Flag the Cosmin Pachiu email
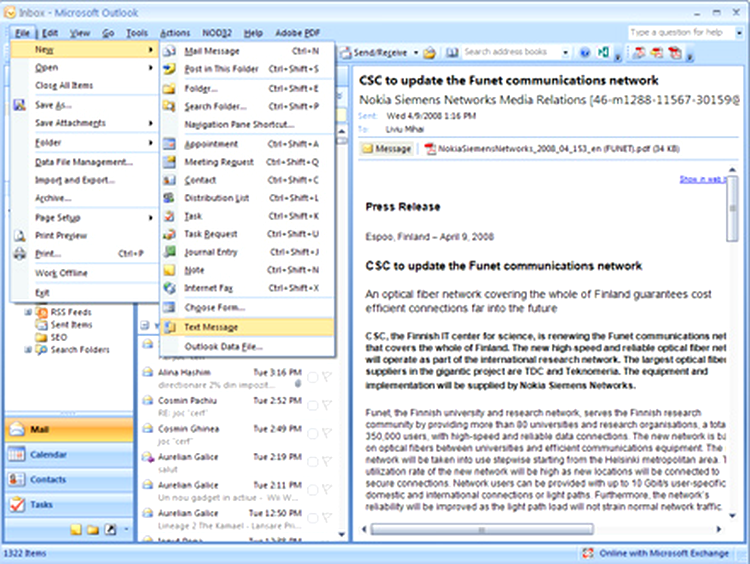The image size is (750, 564). tap(327, 406)
